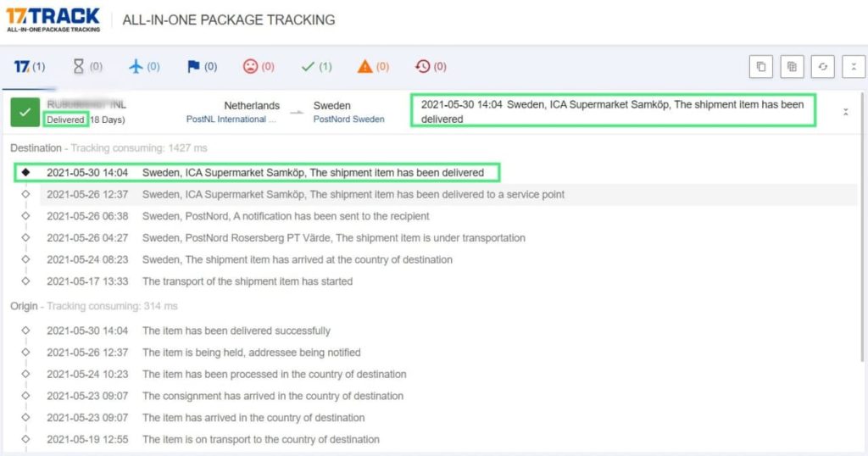Viewport: 868px width, 456px height.
Task: Filter by Expired clock tab
Action: coord(430,66)
